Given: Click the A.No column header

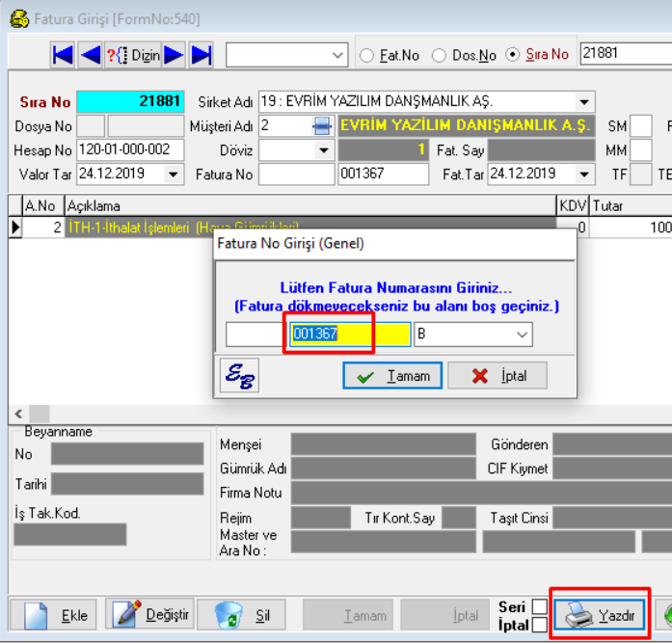Looking at the screenshot, I should [x=42, y=206].
